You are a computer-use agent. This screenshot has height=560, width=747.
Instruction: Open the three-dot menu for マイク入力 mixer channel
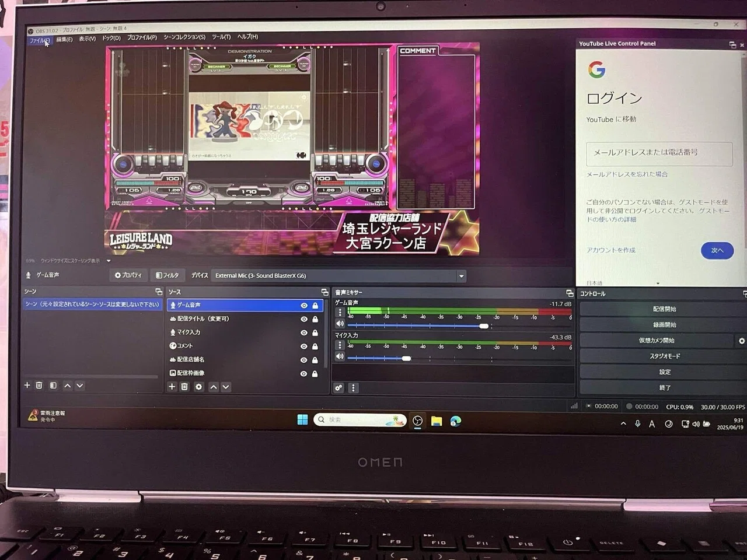[340, 345]
